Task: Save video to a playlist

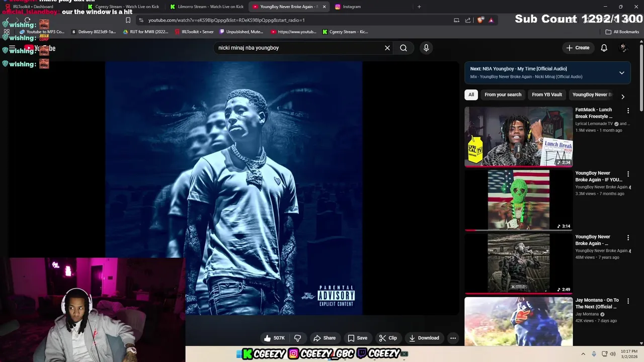Action: pyautogui.click(x=357, y=338)
